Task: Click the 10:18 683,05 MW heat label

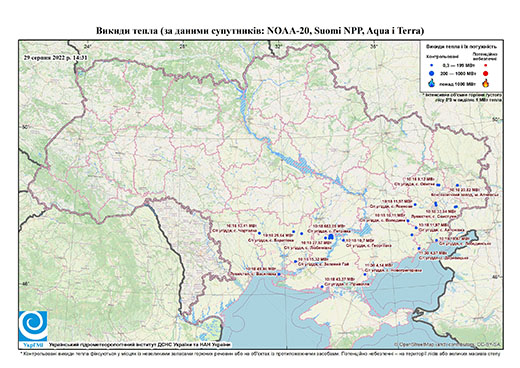Action: [329, 226]
